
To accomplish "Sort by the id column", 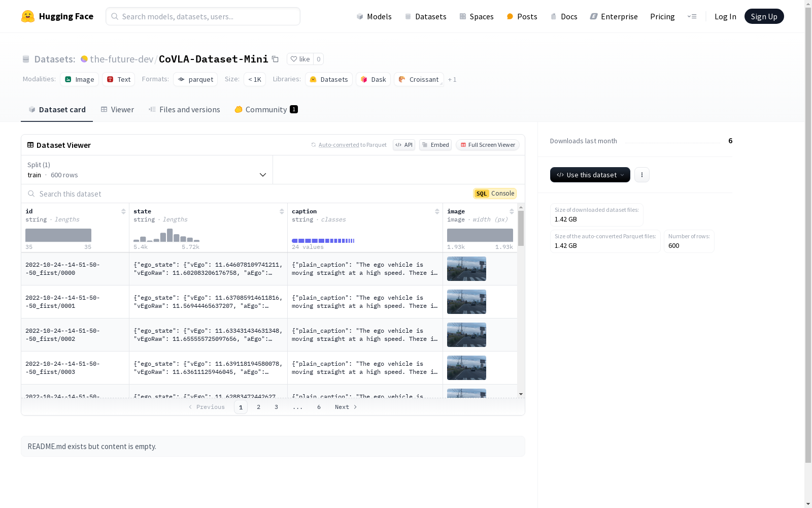I will coord(123,211).
